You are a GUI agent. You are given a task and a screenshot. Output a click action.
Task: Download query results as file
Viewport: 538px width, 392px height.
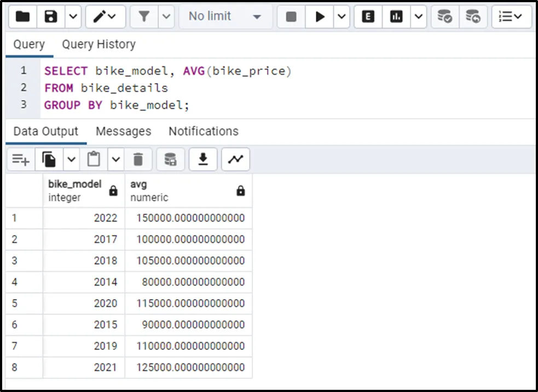203,159
